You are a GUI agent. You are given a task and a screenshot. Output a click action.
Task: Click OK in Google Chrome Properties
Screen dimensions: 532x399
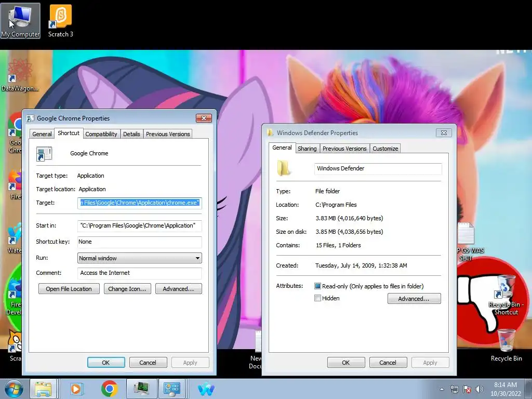(x=106, y=362)
